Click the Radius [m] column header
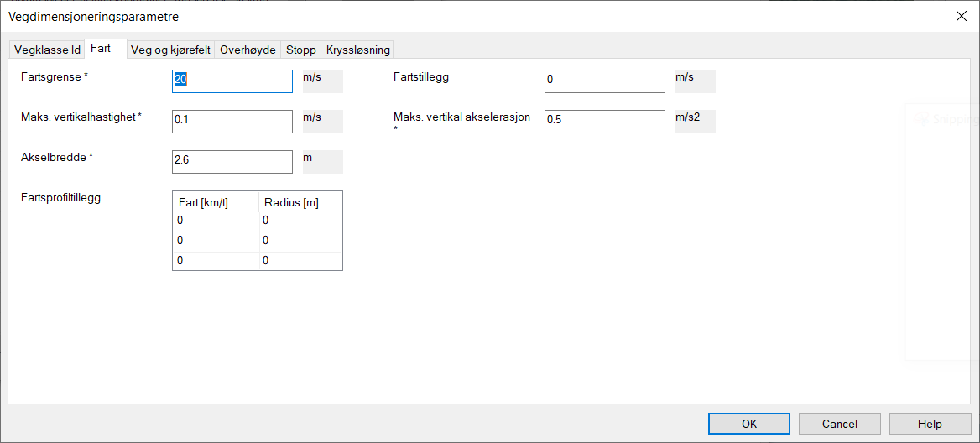This screenshot has width=980, height=443. click(x=300, y=202)
